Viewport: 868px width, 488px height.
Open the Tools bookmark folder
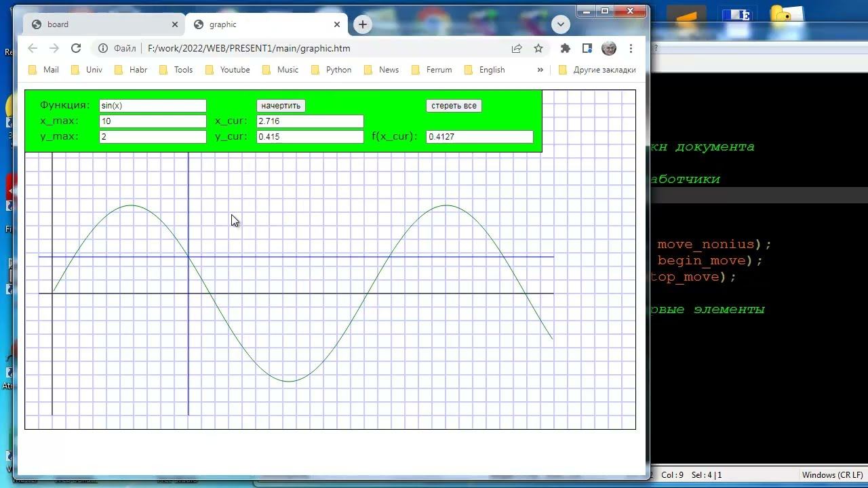(176, 70)
